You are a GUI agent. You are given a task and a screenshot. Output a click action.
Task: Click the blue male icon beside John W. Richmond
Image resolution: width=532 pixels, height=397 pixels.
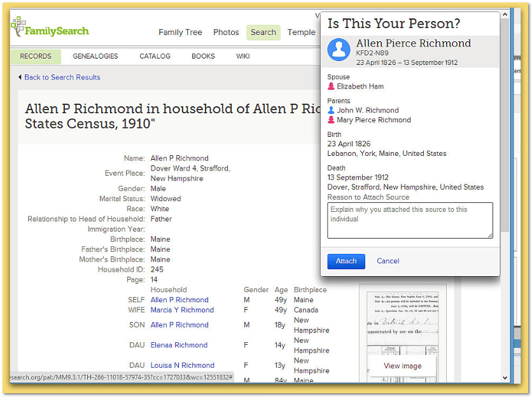[x=331, y=110]
